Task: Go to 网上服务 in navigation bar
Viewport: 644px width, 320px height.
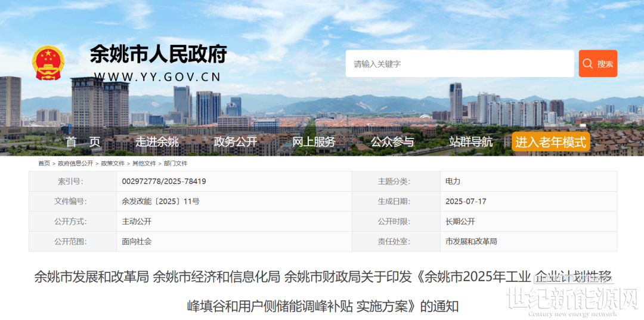Action: pyautogui.click(x=314, y=142)
